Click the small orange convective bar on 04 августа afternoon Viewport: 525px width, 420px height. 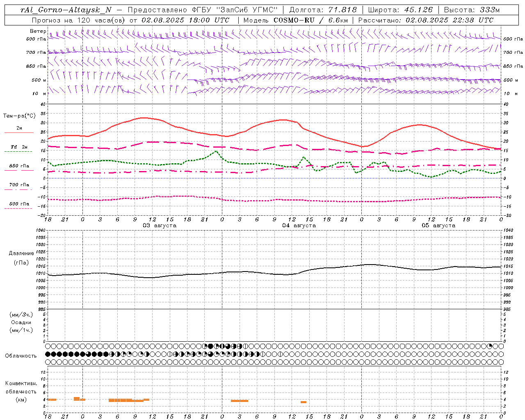click(x=304, y=402)
